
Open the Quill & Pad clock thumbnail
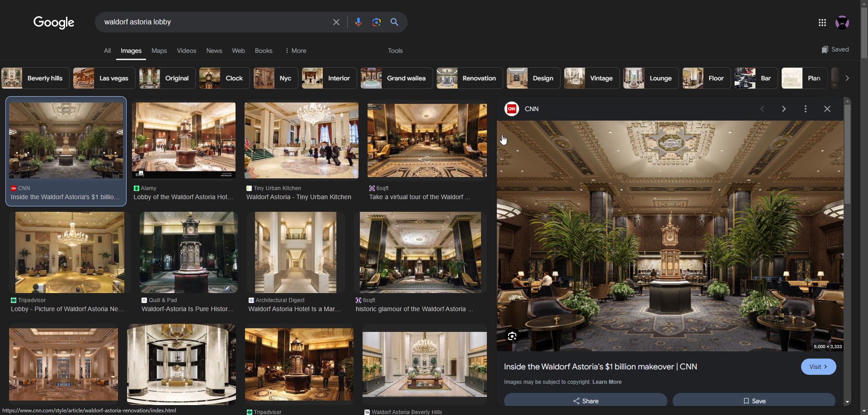189,252
